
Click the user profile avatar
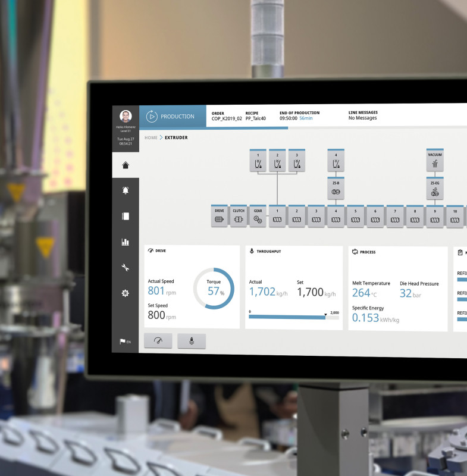click(126, 116)
